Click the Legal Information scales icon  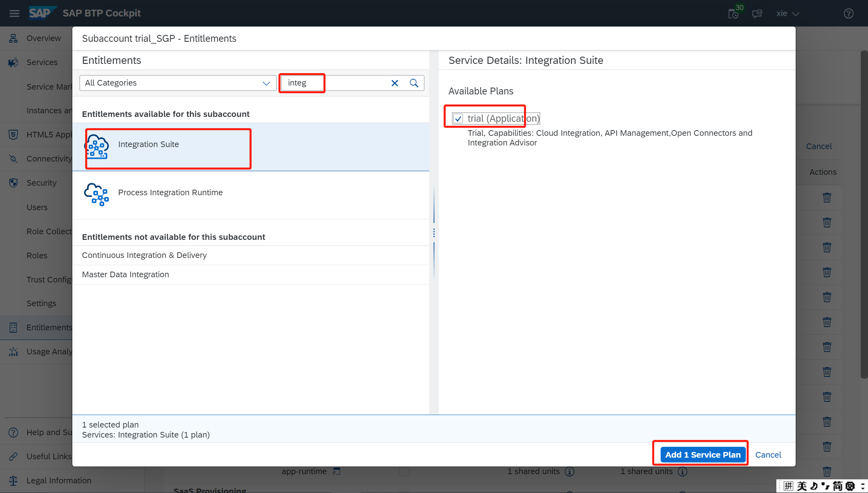tap(13, 481)
